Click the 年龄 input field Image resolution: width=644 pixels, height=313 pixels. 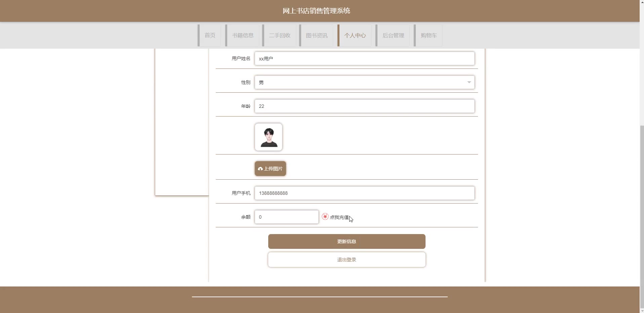click(x=365, y=106)
